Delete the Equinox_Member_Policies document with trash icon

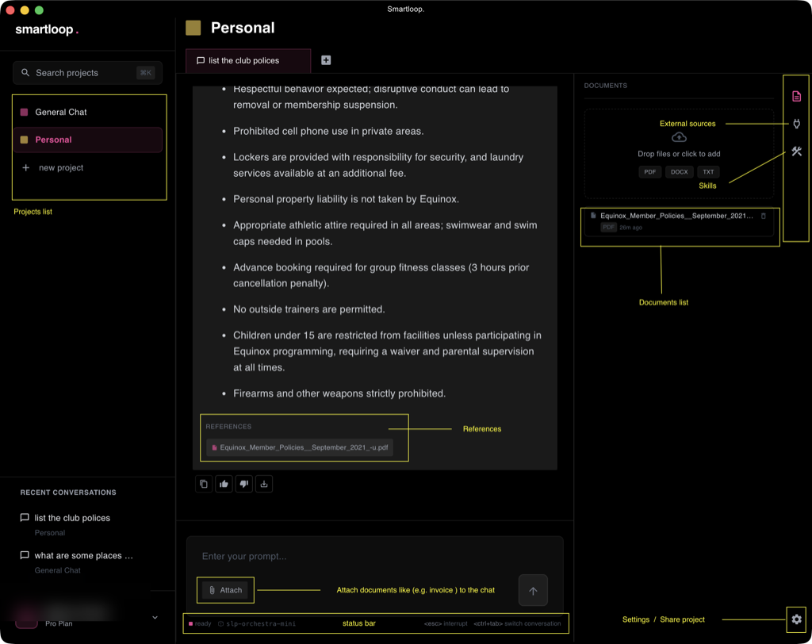764,216
